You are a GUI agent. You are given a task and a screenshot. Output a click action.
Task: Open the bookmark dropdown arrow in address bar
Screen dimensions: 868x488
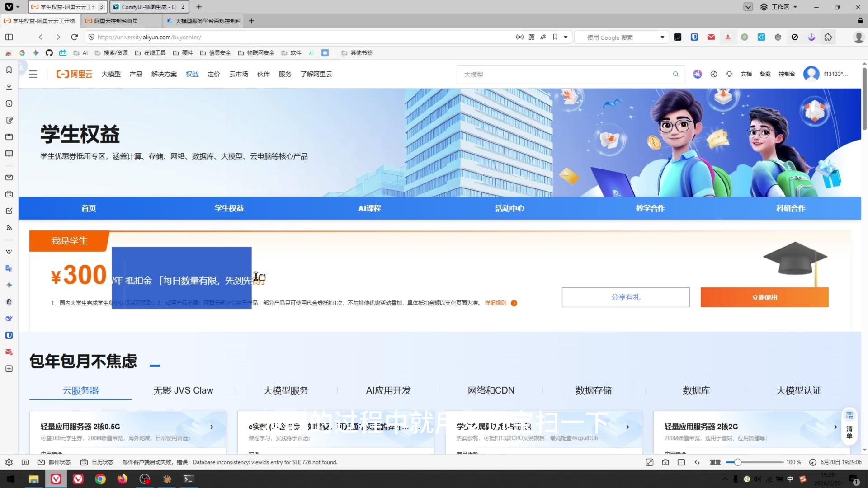pos(566,37)
